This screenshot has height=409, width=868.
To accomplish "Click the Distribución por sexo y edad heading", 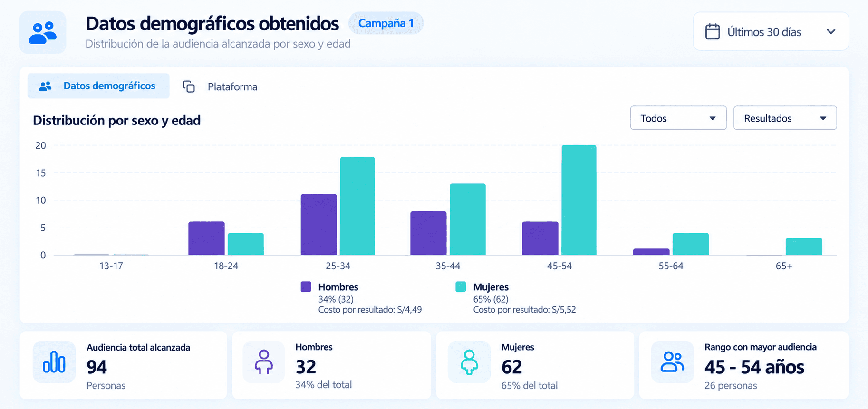I will coord(116,120).
